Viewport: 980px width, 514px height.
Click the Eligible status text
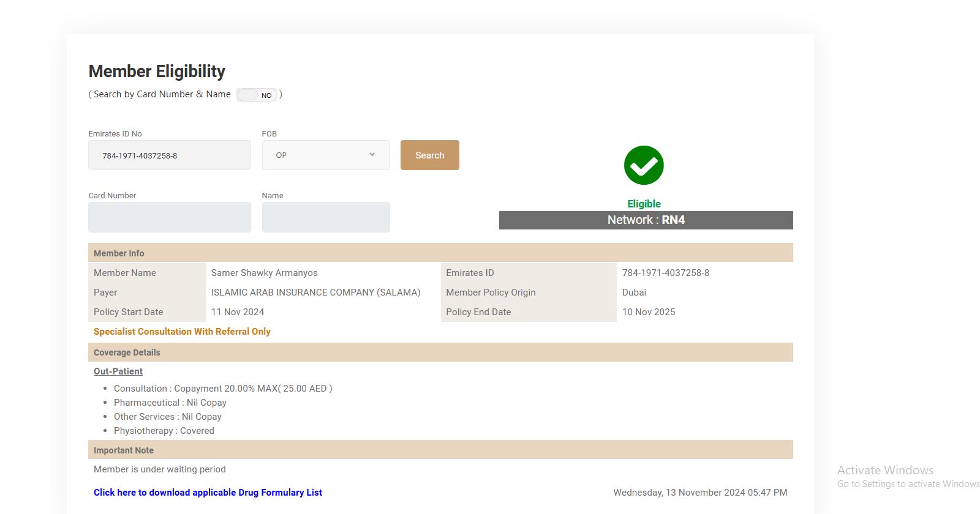644,204
